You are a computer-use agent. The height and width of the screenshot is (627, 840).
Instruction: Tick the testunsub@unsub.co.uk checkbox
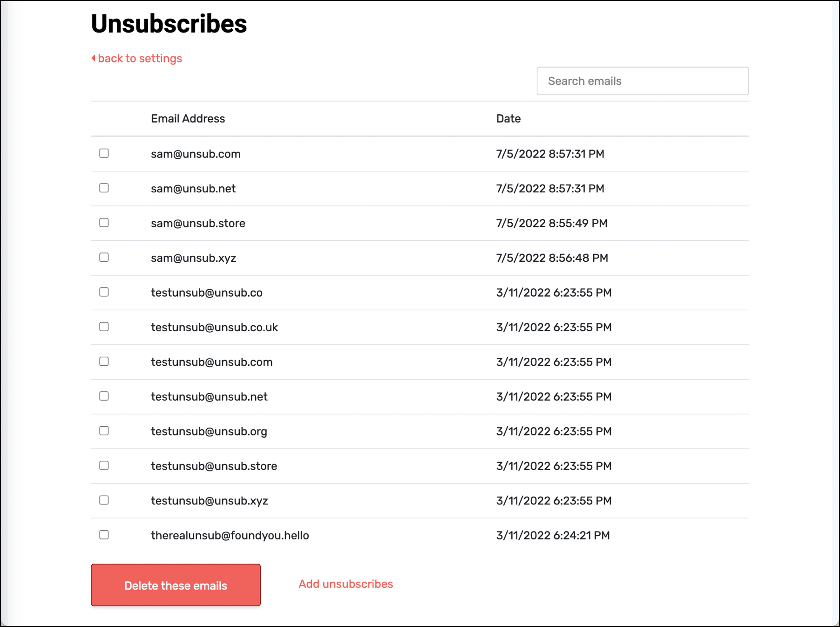click(x=104, y=327)
